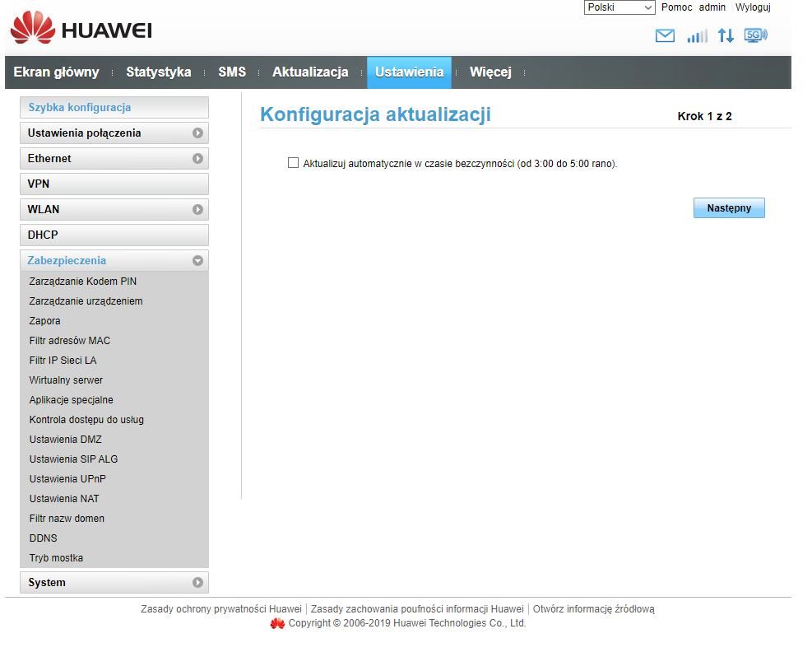The height and width of the screenshot is (666, 812).
Task: Select Zapora in the security menu
Action: (44, 321)
